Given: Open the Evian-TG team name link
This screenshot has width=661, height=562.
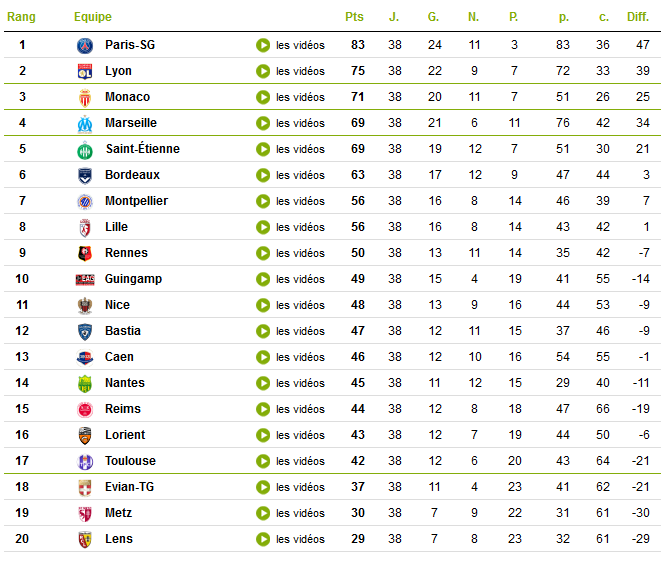Looking at the screenshot, I should click(130, 487).
